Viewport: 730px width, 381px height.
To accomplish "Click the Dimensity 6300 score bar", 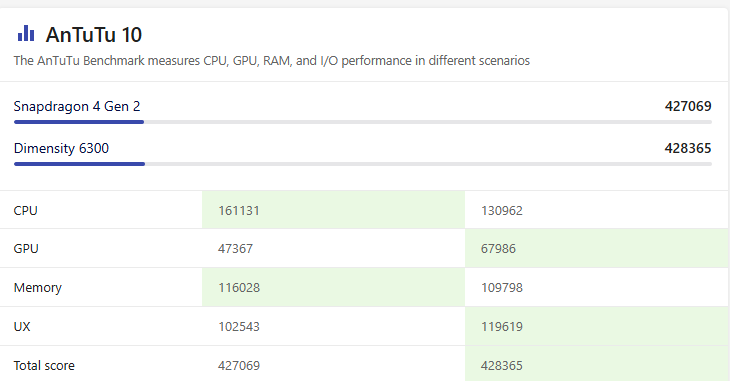I will pos(363,164).
